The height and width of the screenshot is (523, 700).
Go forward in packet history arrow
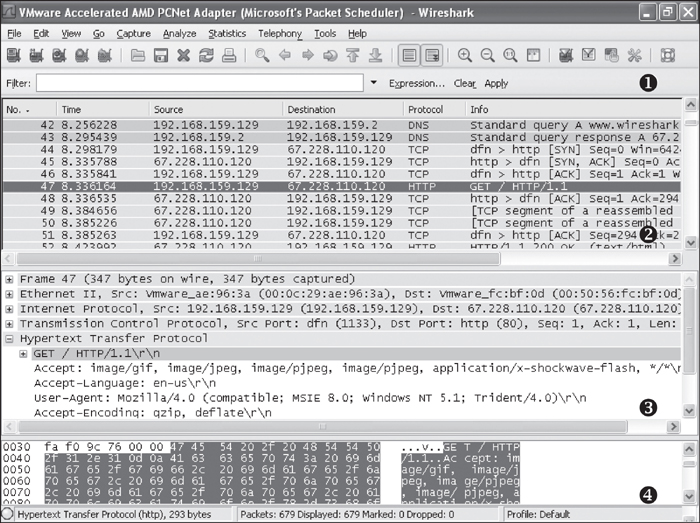[308, 56]
